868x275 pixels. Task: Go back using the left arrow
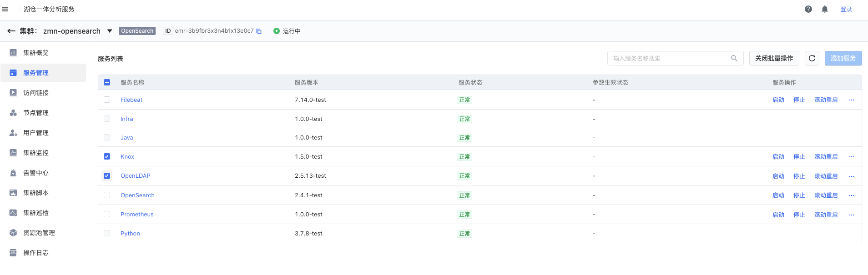pyautogui.click(x=11, y=31)
